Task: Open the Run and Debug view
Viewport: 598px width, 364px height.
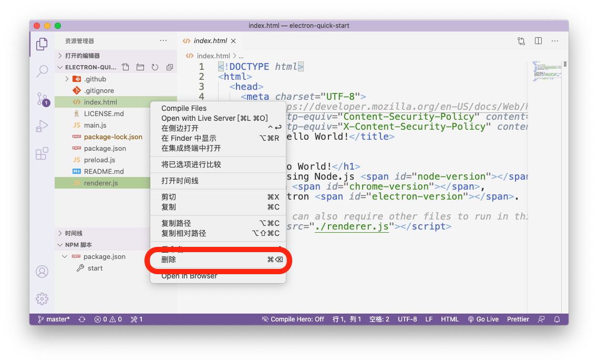Action: [42, 126]
